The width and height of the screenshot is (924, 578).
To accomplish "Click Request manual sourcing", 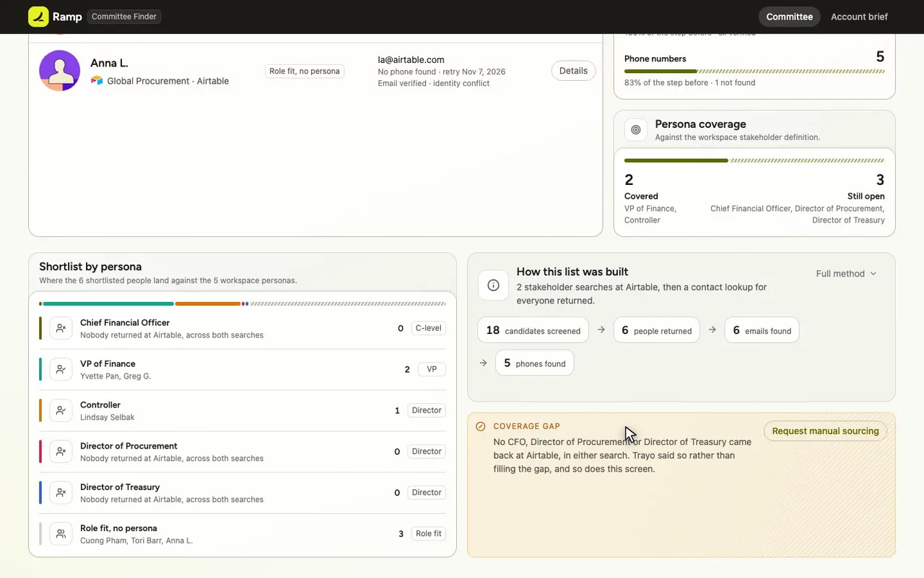I will tap(825, 431).
